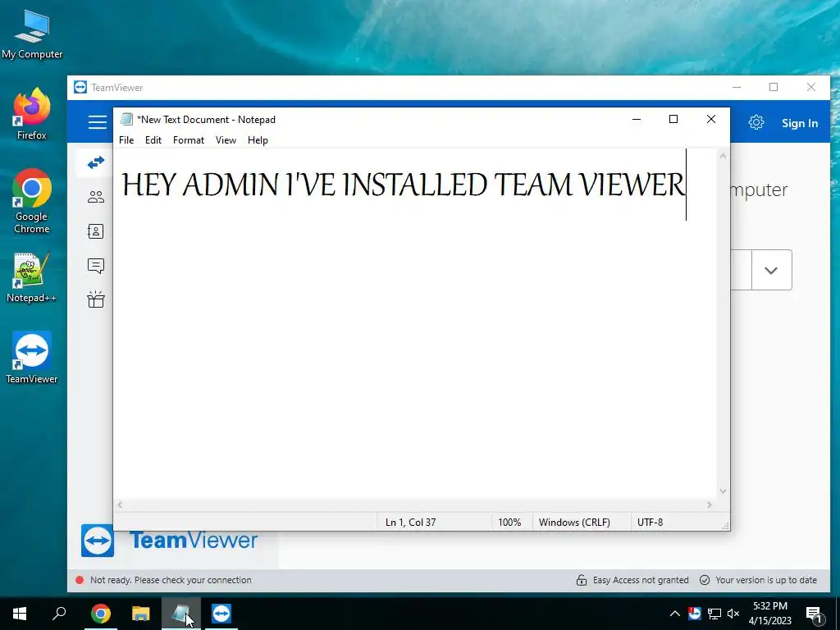Viewport: 840px width, 630px height.
Task: Click TeamViewer title bar logo icon
Action: pyautogui.click(x=80, y=87)
